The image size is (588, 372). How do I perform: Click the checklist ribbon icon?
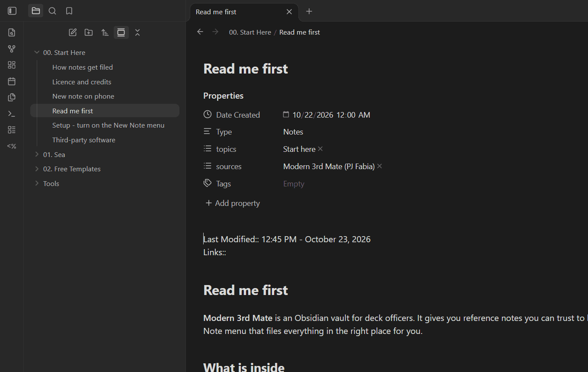tap(12, 130)
